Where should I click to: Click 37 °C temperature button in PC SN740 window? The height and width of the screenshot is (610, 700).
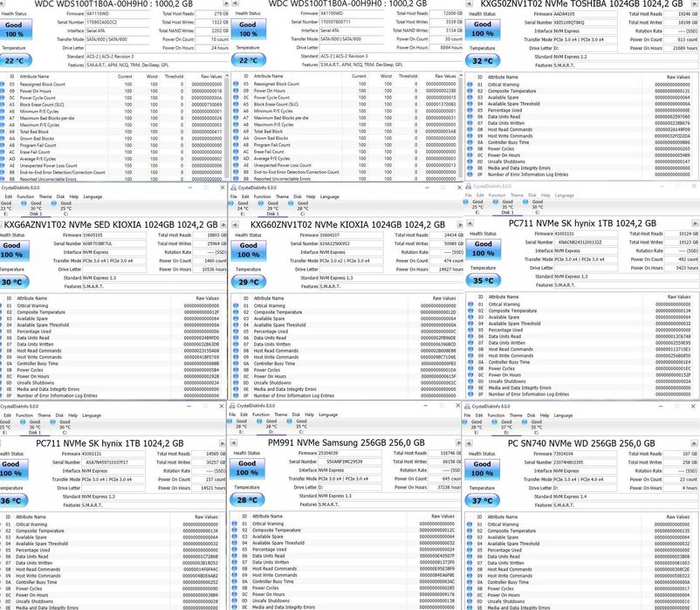tap(482, 501)
